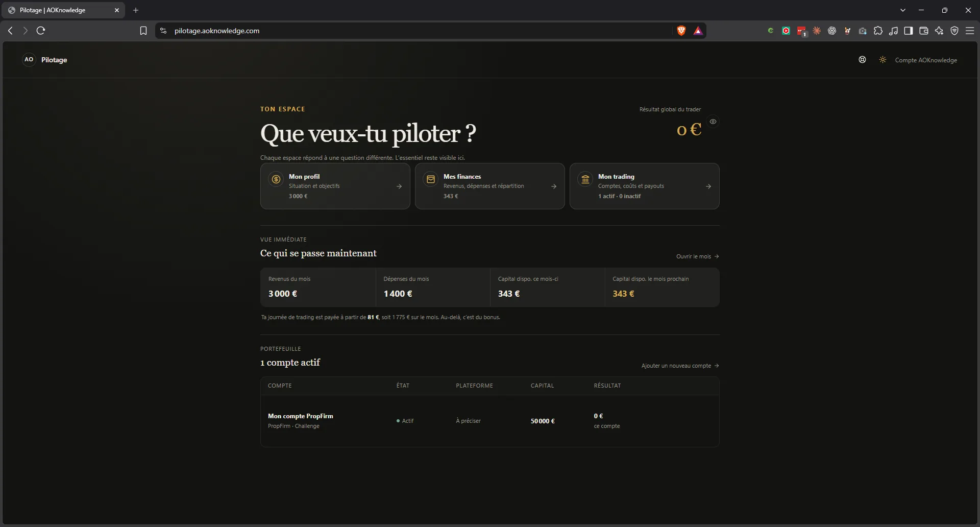Click the "Actif" status in the account row
The width and height of the screenshot is (980, 527).
tap(405, 421)
